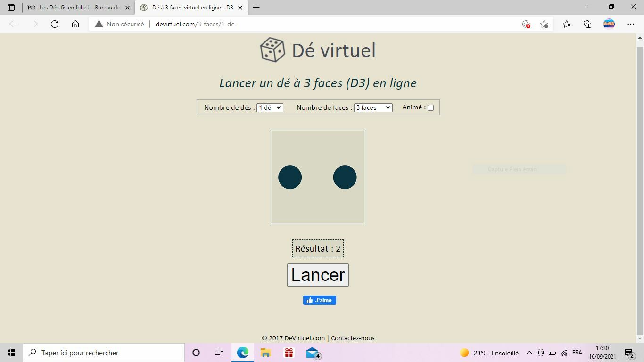Click the Meet Now tray icon

(x=541, y=353)
